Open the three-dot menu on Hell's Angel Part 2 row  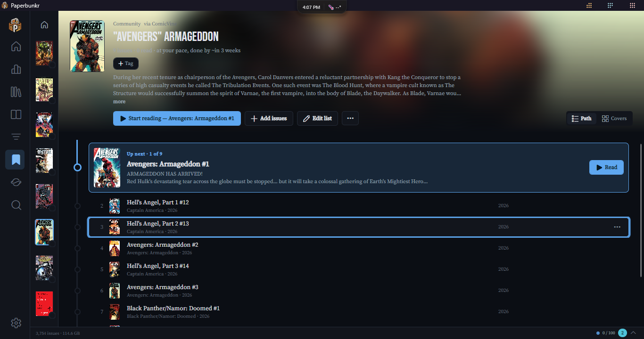click(x=617, y=227)
